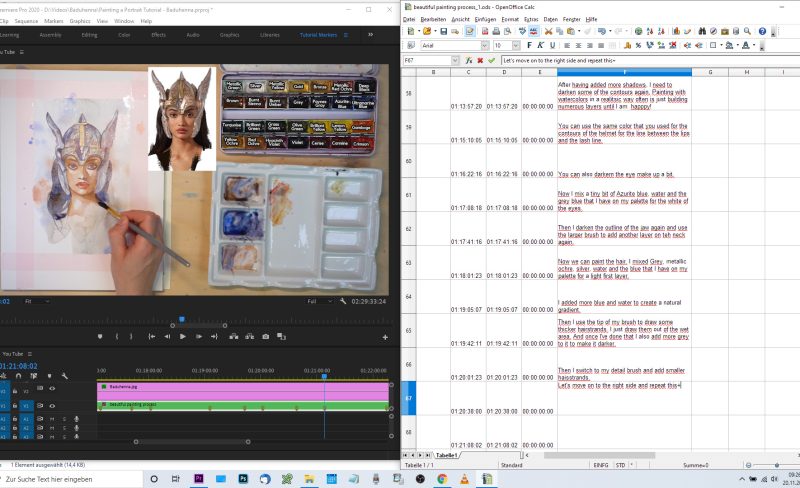Click the Calc zoom slider handle
800x488 pixels.
coord(777,466)
